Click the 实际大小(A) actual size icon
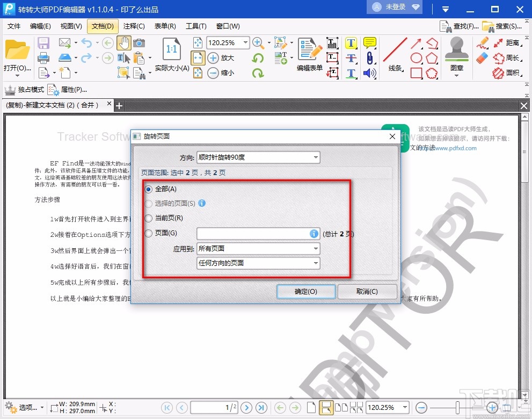Image resolution: width=532 pixels, height=419 pixels. click(x=172, y=49)
